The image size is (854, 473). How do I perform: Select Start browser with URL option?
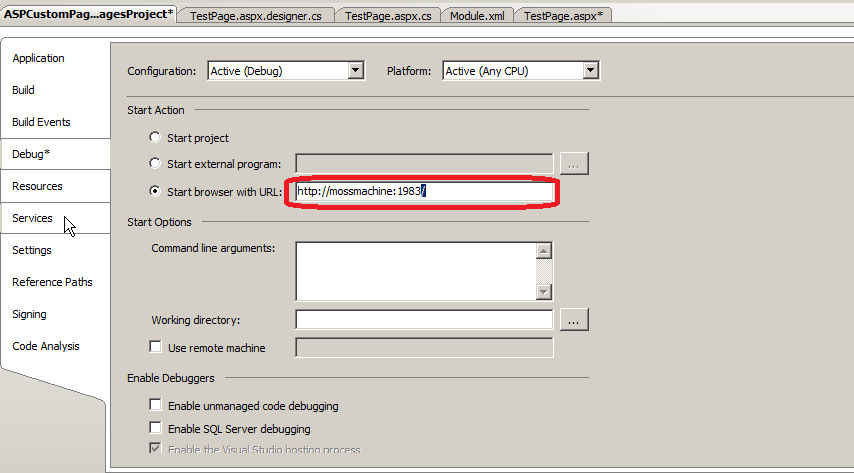(155, 191)
